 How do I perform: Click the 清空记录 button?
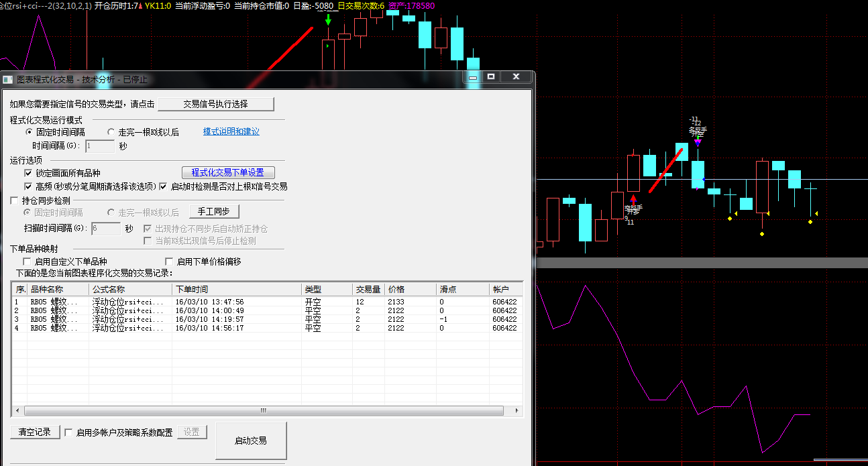pyautogui.click(x=35, y=432)
